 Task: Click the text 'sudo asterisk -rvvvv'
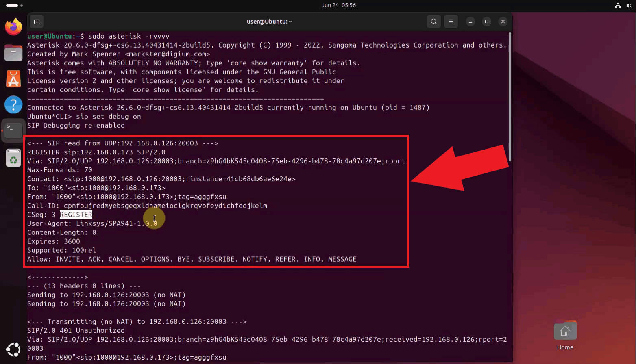click(x=129, y=36)
